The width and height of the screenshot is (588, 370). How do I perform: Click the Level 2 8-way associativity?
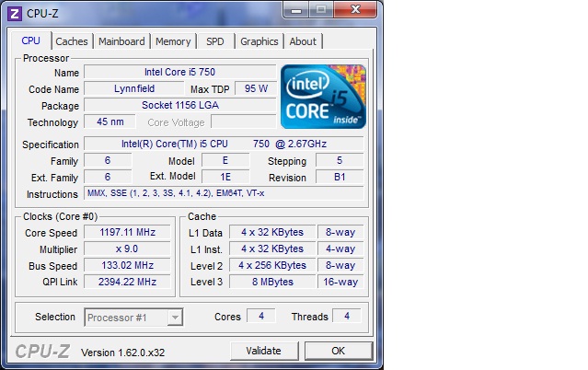[x=340, y=265]
